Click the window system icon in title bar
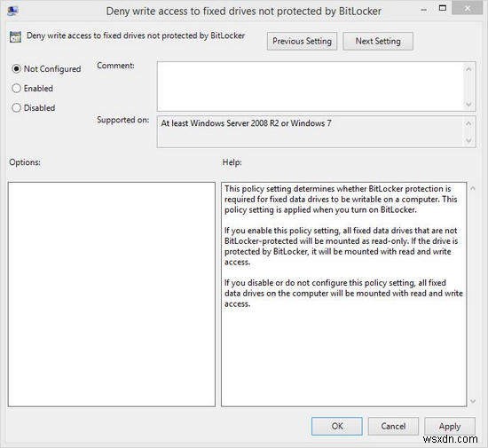 (12, 11)
